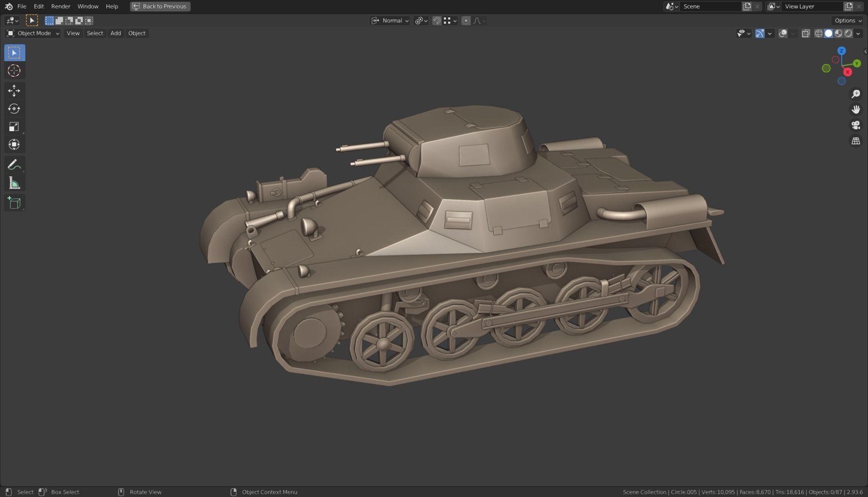The image size is (868, 497).
Task: Open the viewport Object menu
Action: [x=137, y=33]
